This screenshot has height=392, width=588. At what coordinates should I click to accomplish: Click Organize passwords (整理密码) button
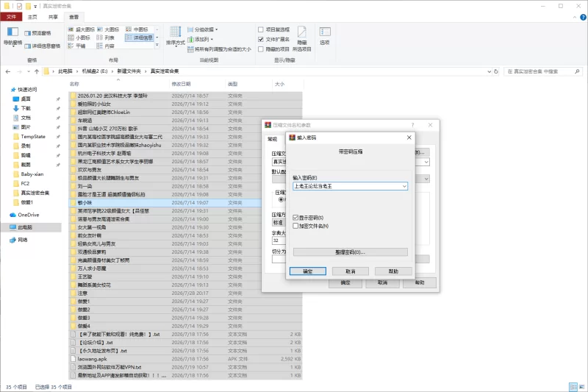click(x=351, y=252)
